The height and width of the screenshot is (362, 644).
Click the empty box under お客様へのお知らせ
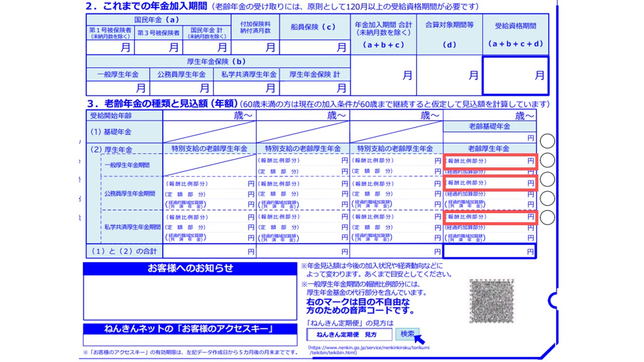pos(190,297)
